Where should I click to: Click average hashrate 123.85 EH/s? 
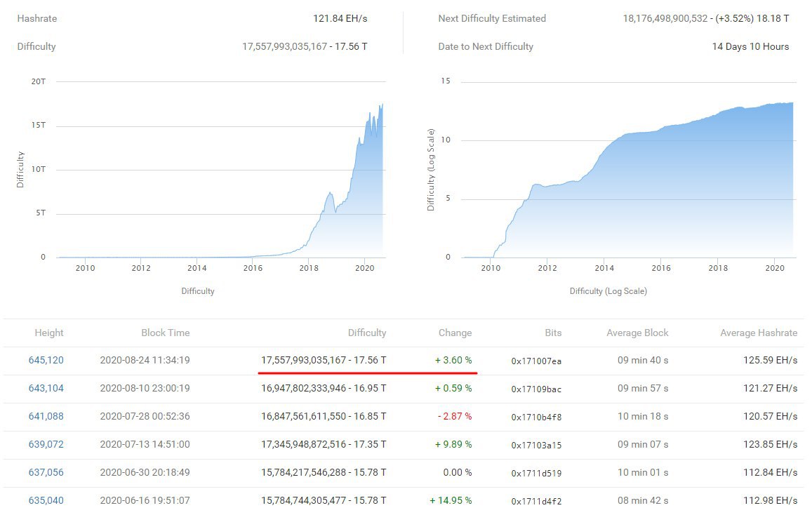770,444
